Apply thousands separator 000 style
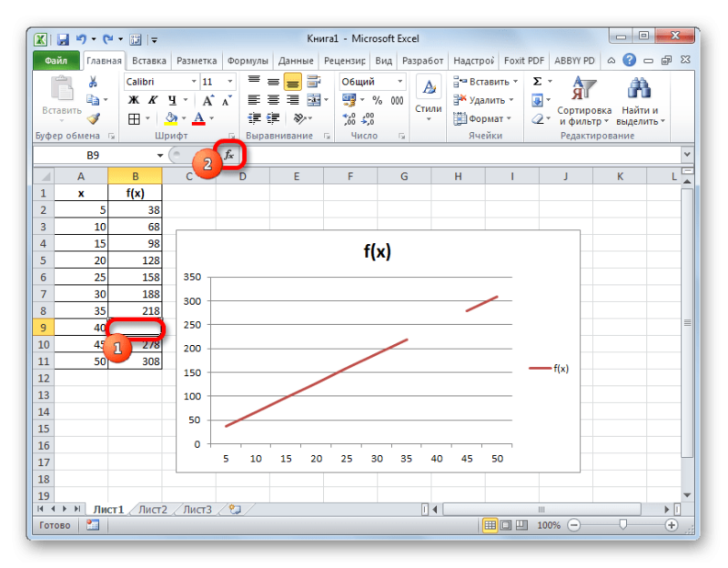This screenshot has height=568, width=728. coord(397,100)
